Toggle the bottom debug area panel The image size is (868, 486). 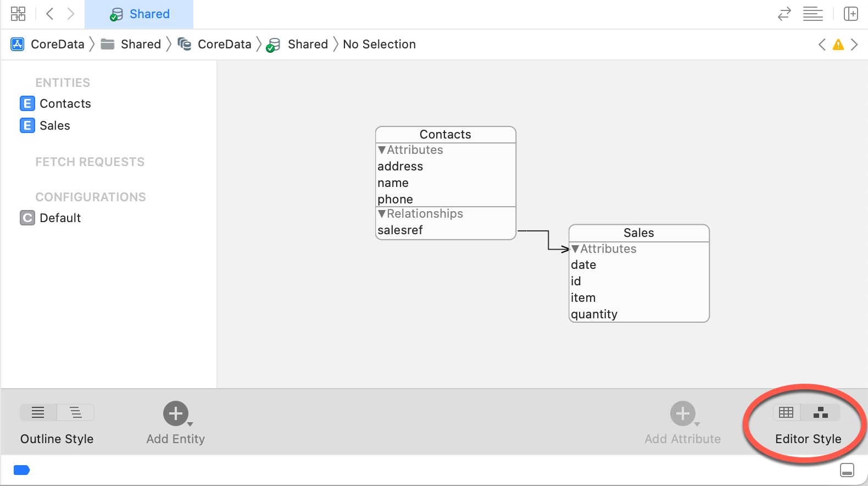click(x=847, y=470)
